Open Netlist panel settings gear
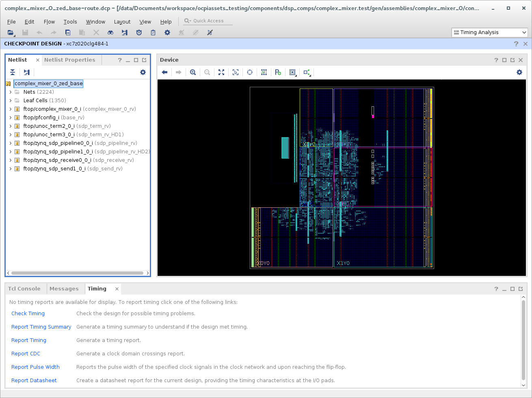 point(143,72)
